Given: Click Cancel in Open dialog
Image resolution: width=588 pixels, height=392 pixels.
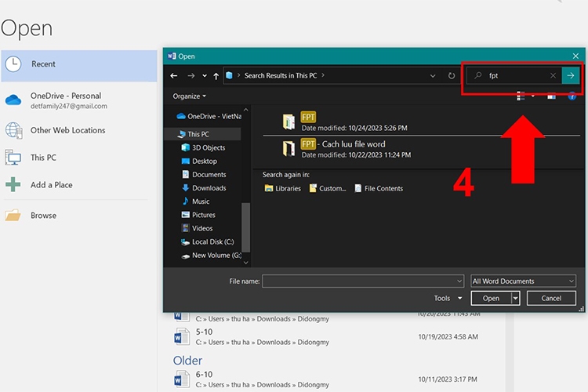Looking at the screenshot, I should coord(551,298).
